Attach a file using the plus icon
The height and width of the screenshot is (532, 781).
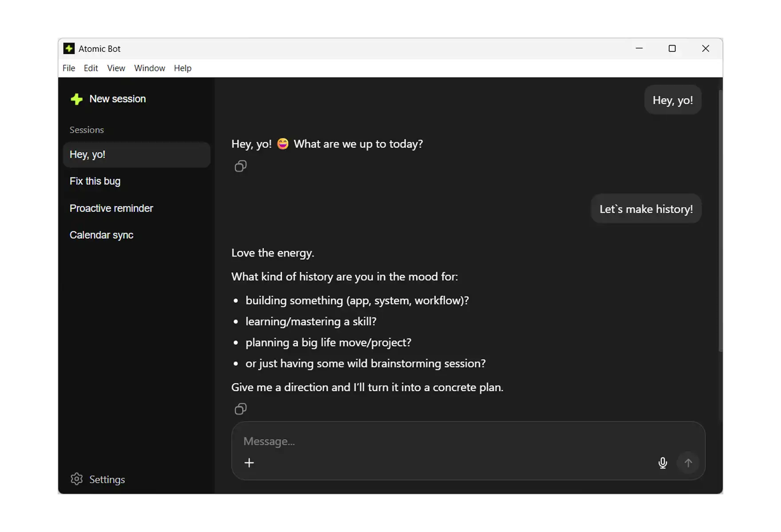[249, 462]
